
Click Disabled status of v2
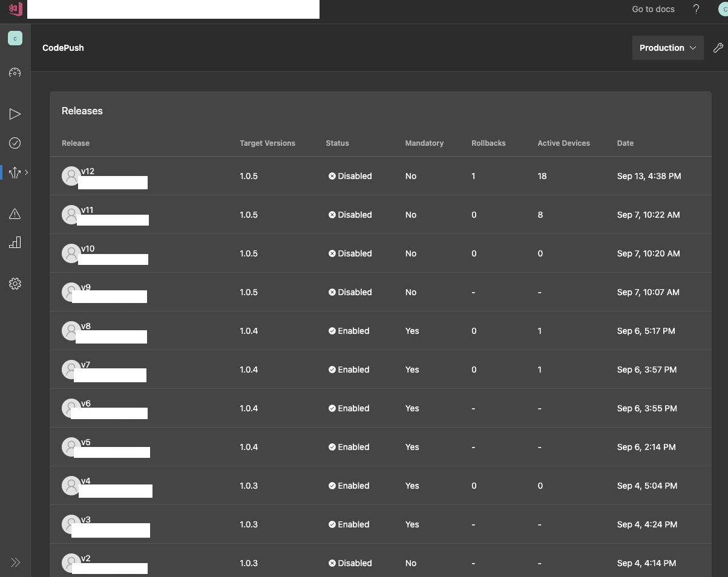350,563
